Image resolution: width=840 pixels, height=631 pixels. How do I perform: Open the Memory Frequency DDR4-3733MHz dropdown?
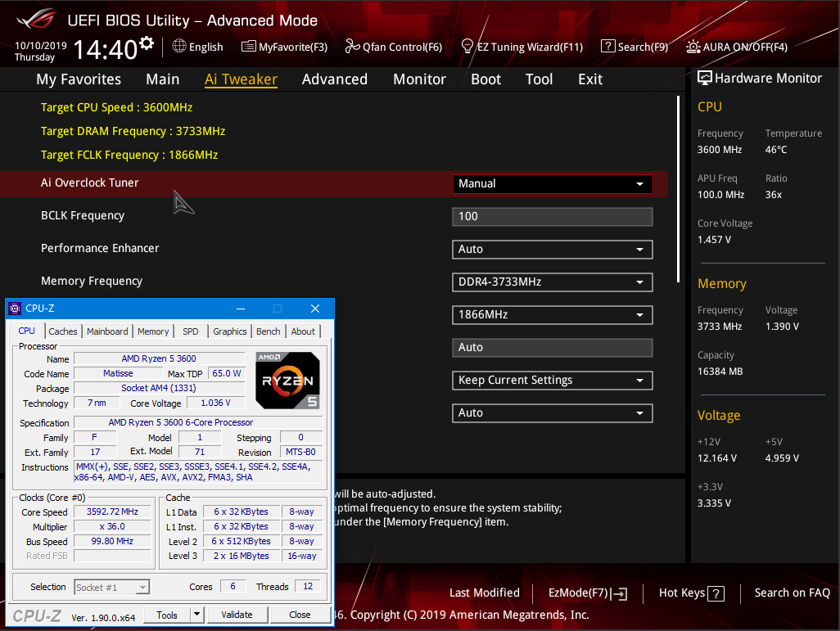point(553,282)
